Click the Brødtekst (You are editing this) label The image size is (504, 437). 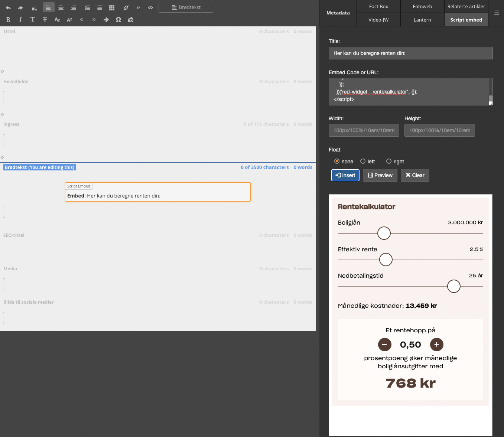40,167
